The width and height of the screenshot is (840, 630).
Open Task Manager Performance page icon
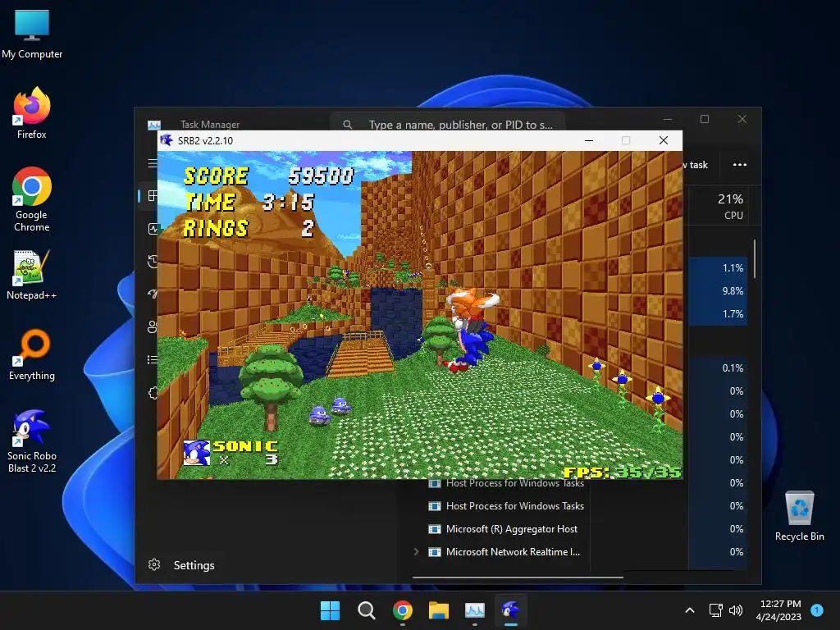(x=152, y=229)
